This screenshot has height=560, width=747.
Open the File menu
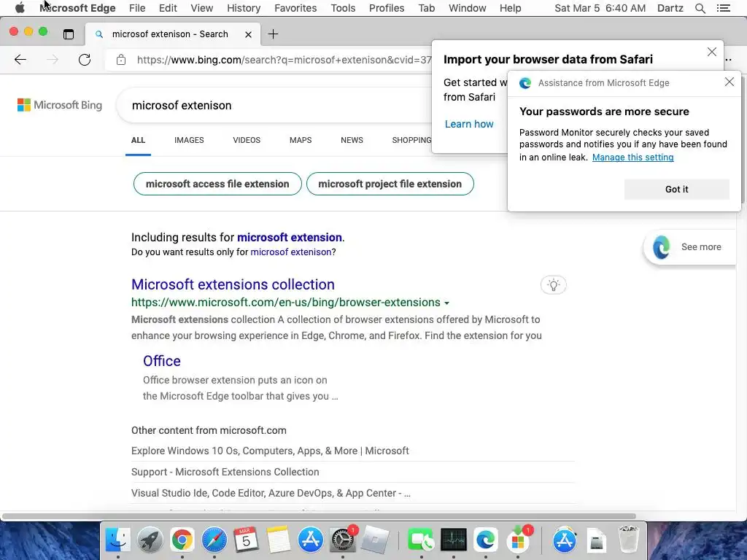click(137, 8)
